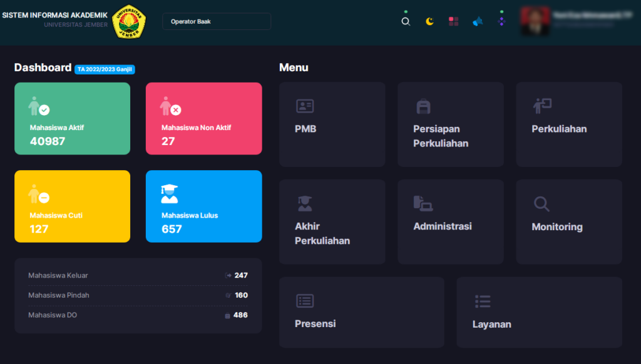Open the pink apps grid icon
Screen dimensions: 641x364
point(454,21)
